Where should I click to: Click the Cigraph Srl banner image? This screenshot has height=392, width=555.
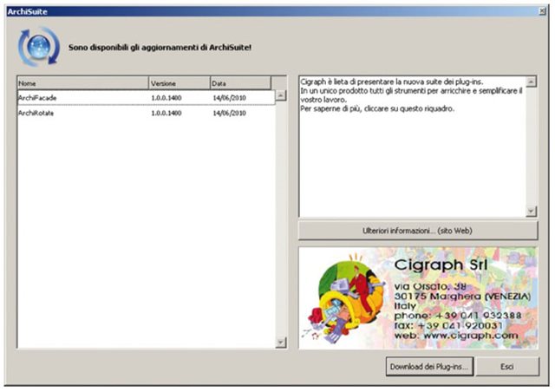(x=418, y=297)
